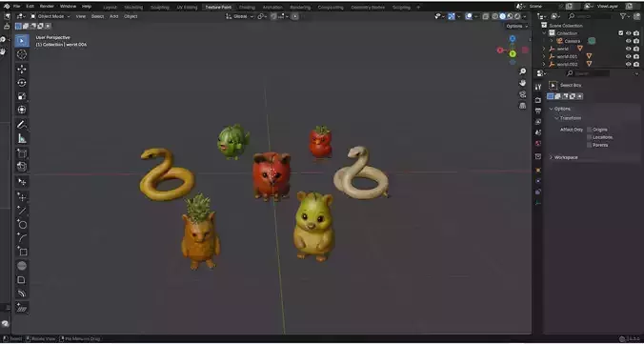Select the Annotate tool
This screenshot has height=344, width=644.
click(22, 125)
